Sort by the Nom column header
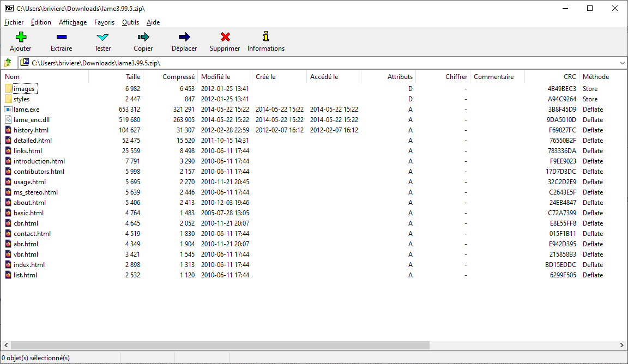This screenshot has height=364, width=628. point(45,76)
